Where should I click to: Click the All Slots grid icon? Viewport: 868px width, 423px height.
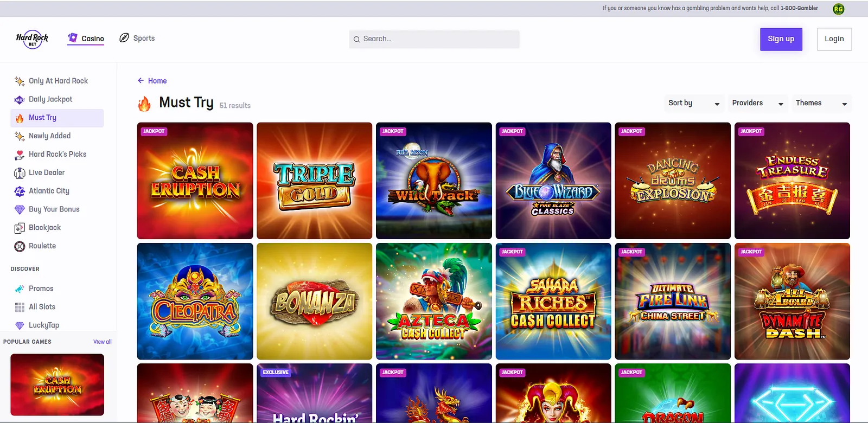(20, 307)
